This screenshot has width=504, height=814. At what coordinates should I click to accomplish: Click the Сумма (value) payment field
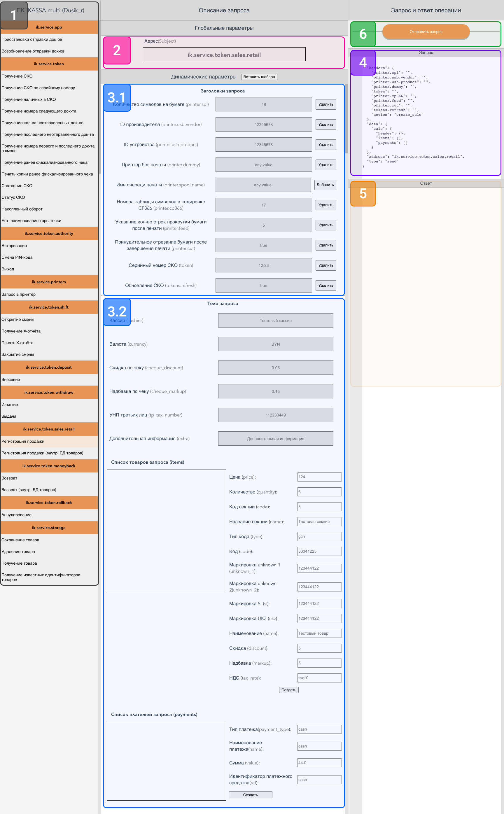(x=319, y=763)
